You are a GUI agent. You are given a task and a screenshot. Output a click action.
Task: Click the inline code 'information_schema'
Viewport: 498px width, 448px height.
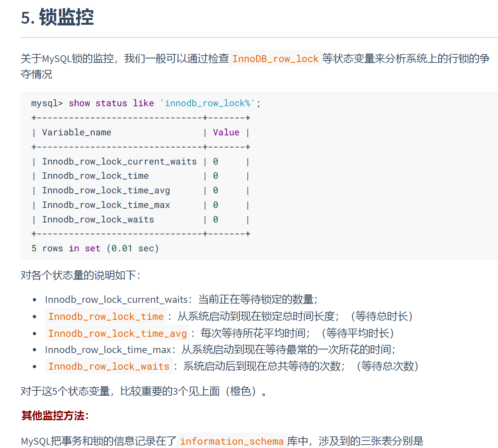pyautogui.click(x=232, y=441)
